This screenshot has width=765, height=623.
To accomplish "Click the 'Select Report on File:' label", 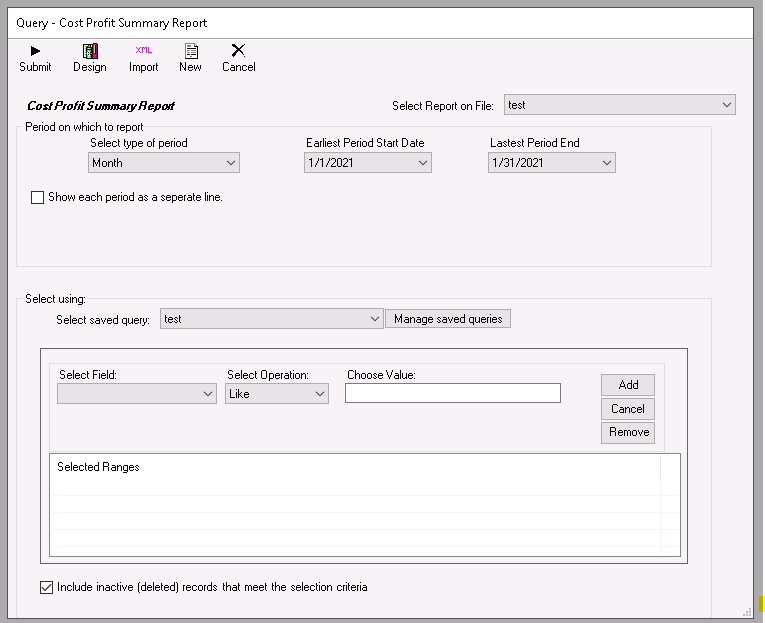I will [443, 106].
